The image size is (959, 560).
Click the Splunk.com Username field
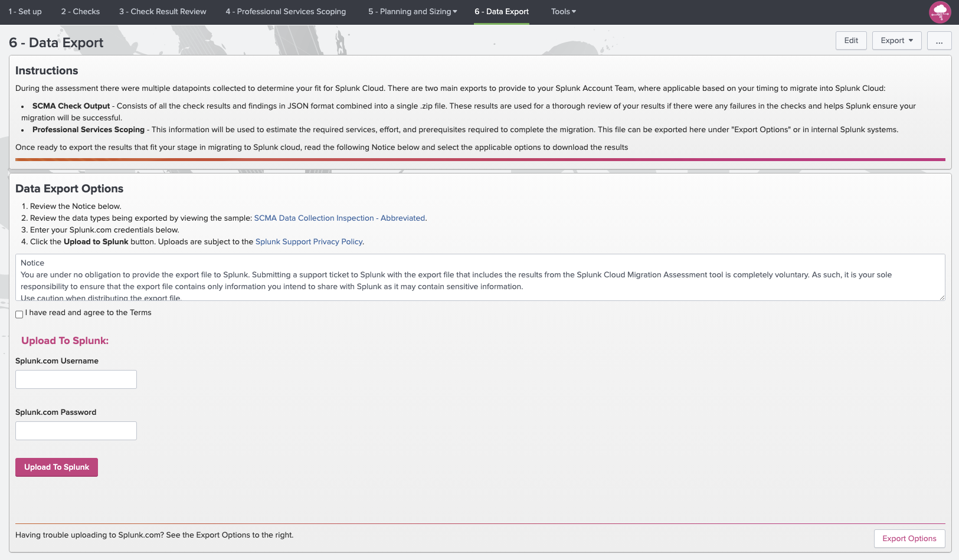[76, 379]
